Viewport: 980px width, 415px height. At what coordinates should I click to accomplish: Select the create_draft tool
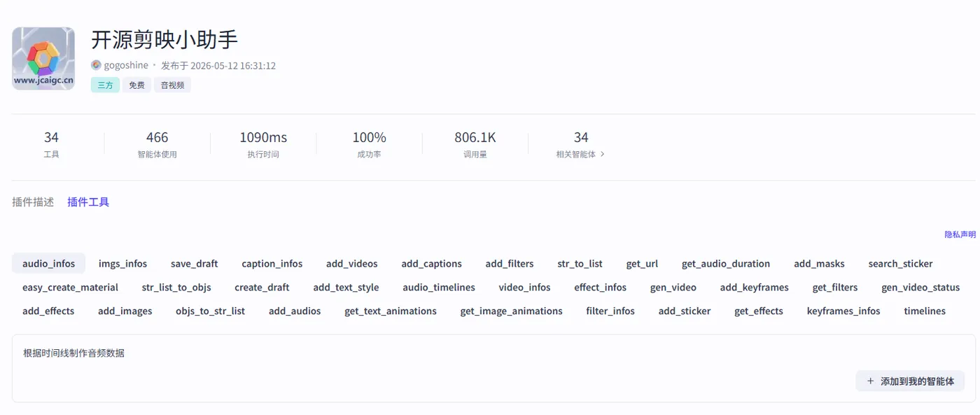262,288
